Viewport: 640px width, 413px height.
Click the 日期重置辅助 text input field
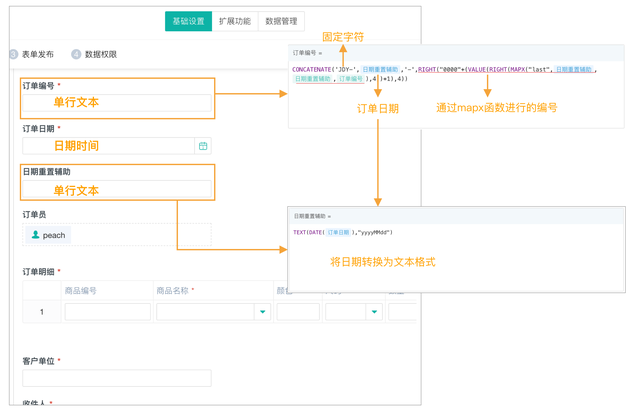click(x=117, y=189)
